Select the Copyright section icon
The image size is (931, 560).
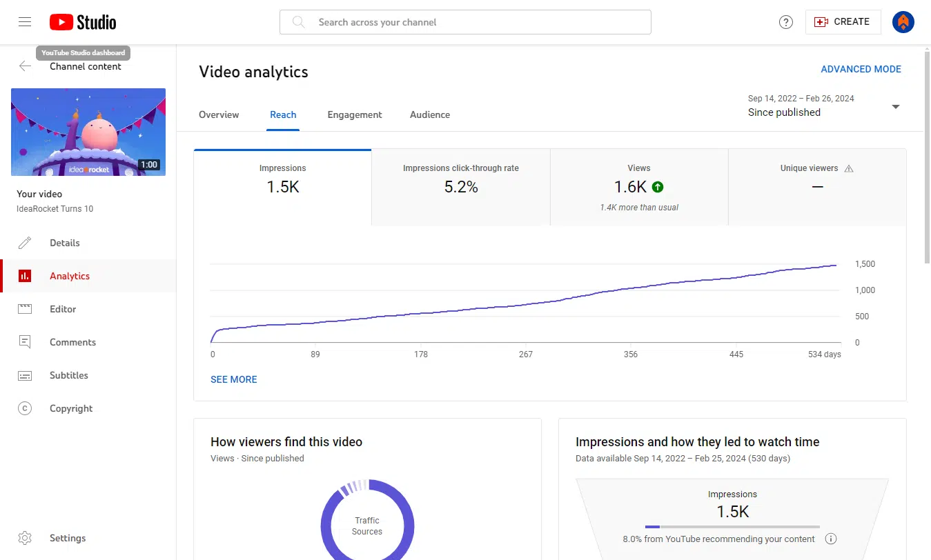(25, 408)
